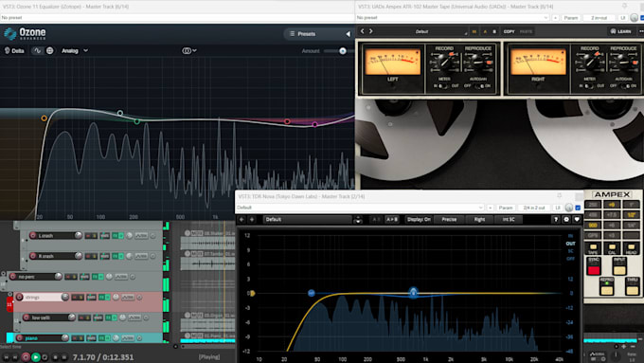Open the Analog mode dropdown in Ozone
Image resolution: width=644 pixels, height=363 pixels.
pos(74,50)
